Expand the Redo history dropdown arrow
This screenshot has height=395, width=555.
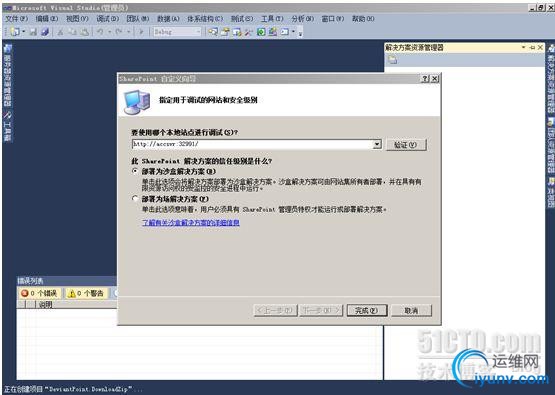coord(128,32)
